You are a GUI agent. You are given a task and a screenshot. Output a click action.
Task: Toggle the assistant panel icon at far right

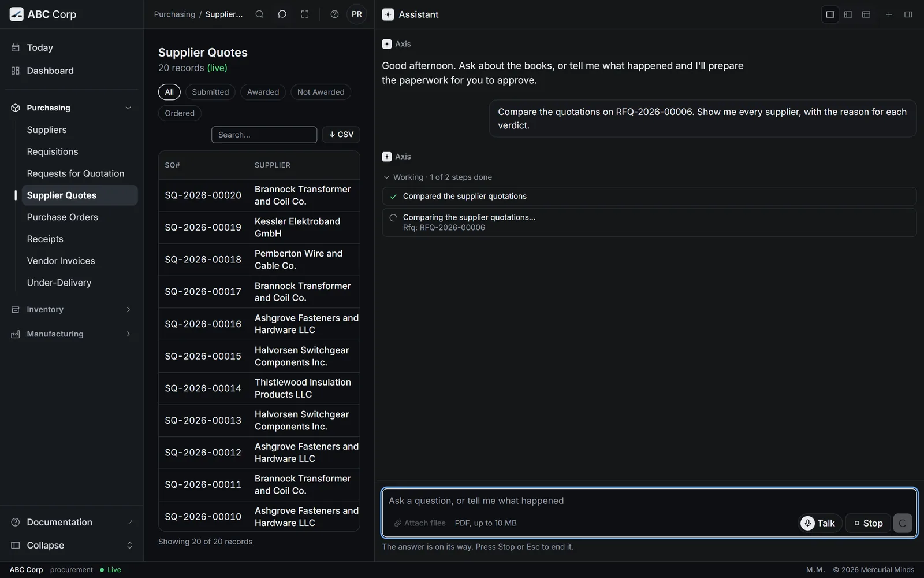pyautogui.click(x=908, y=14)
